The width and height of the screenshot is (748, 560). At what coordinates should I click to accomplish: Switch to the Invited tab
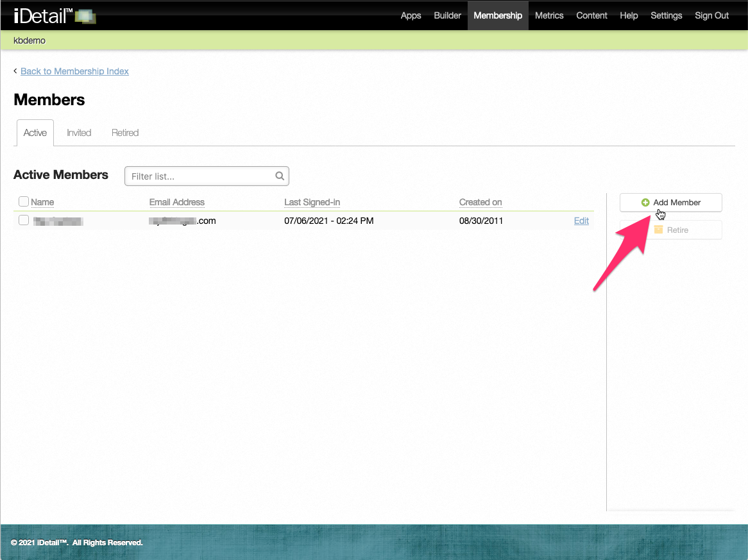point(79,133)
